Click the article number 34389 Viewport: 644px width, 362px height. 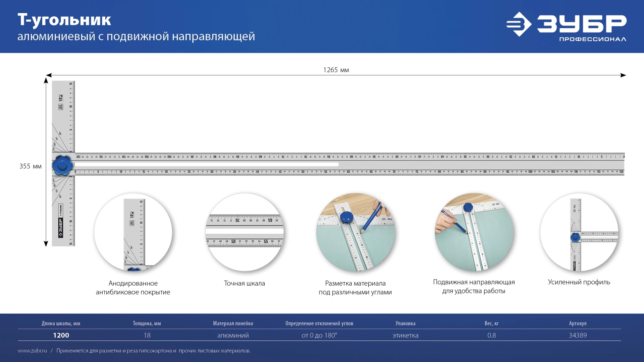(x=578, y=335)
